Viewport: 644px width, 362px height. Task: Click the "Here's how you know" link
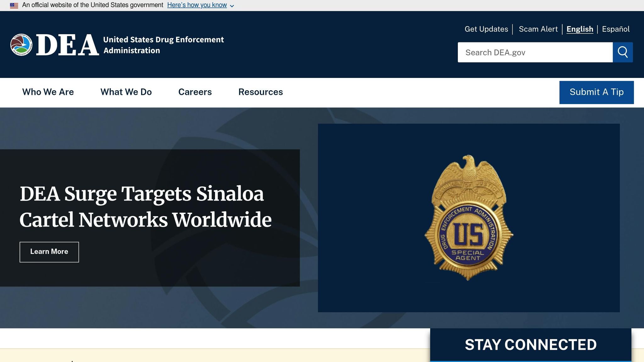[x=197, y=5]
